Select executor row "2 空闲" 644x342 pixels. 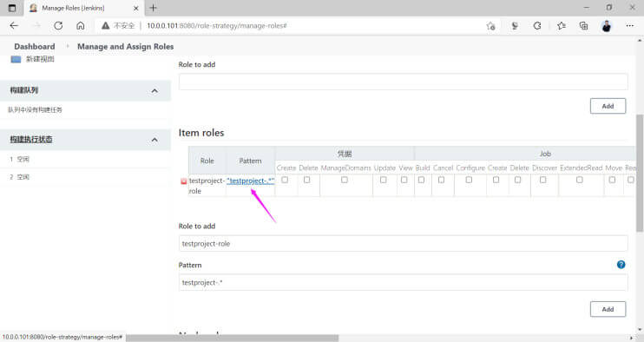pyautogui.click(x=85, y=177)
